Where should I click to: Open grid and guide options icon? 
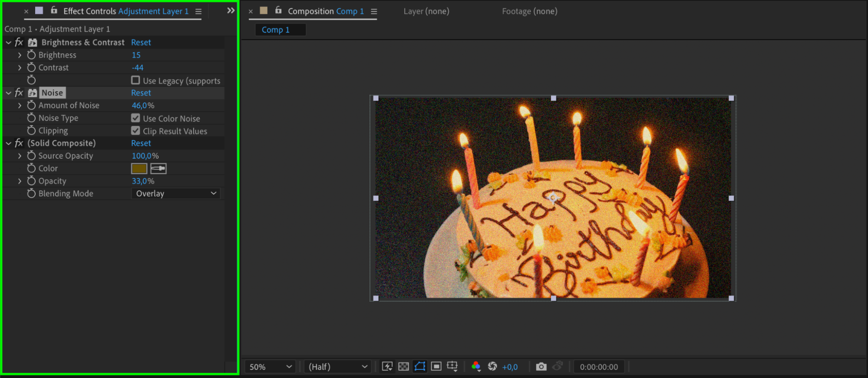(x=452, y=366)
